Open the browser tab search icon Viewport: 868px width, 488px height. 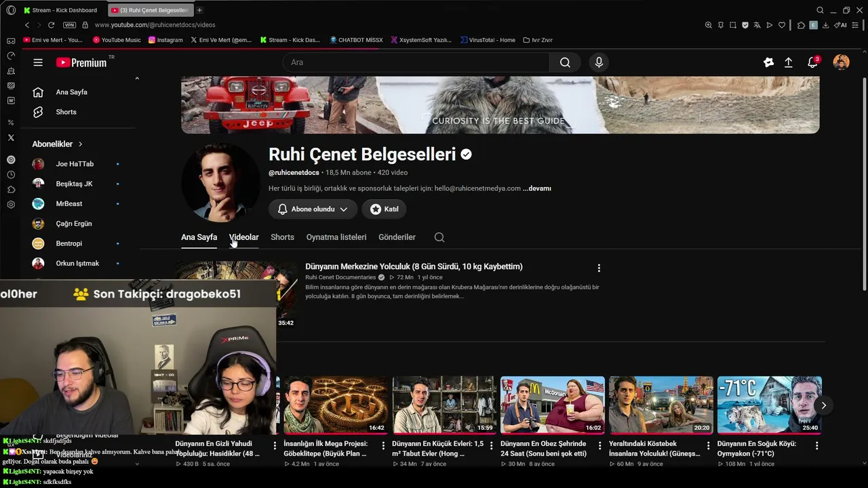click(820, 10)
